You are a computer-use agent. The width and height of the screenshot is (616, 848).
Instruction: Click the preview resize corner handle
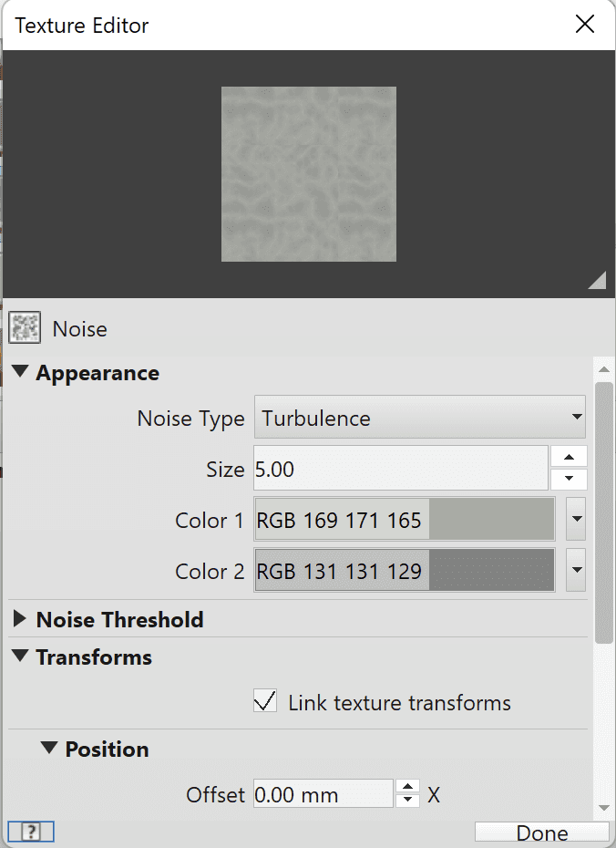tap(597, 281)
